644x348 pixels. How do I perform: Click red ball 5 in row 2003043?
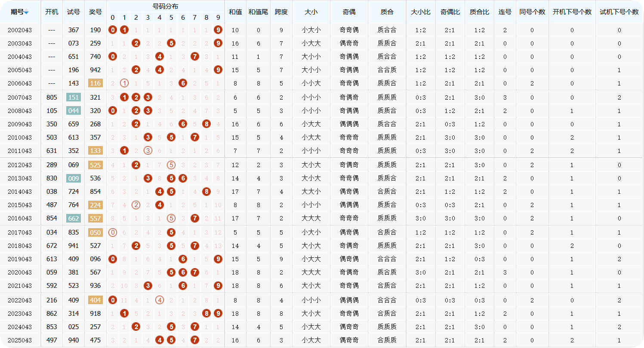click(x=171, y=43)
